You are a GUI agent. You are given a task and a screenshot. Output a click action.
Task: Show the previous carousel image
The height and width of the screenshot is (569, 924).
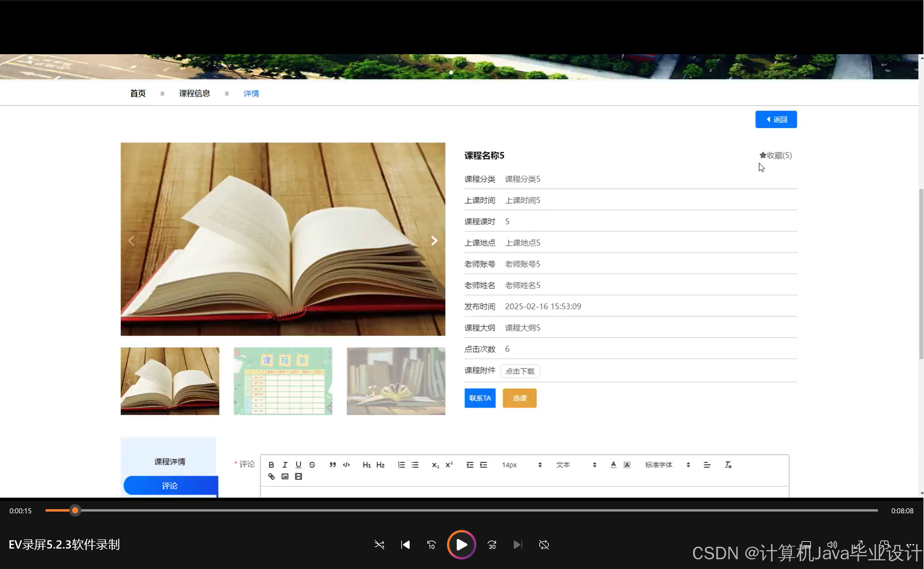[131, 240]
